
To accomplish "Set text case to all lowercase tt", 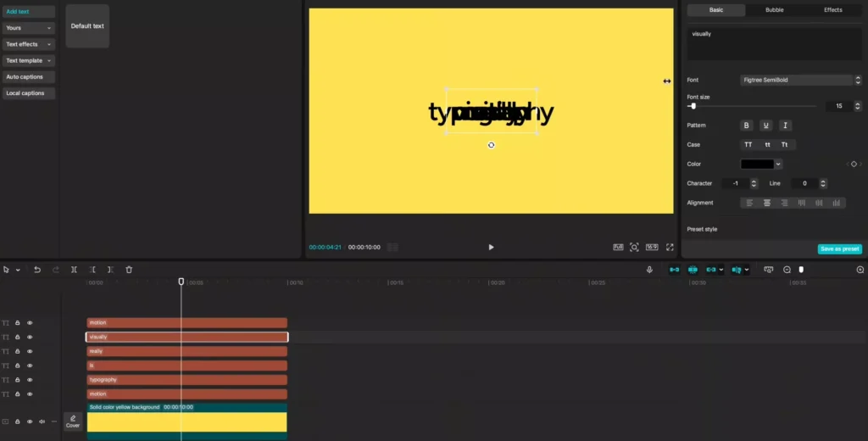I will (767, 145).
